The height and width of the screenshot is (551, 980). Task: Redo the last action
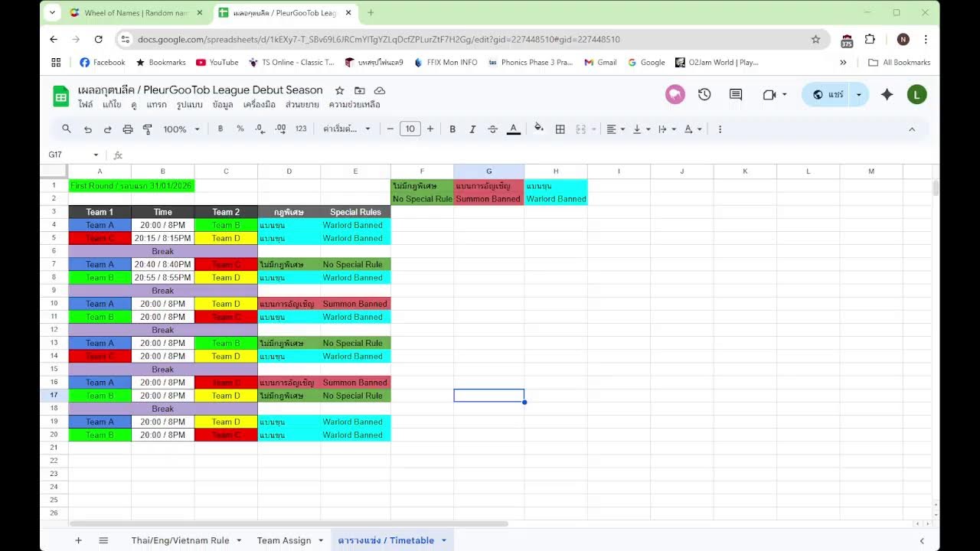point(108,129)
